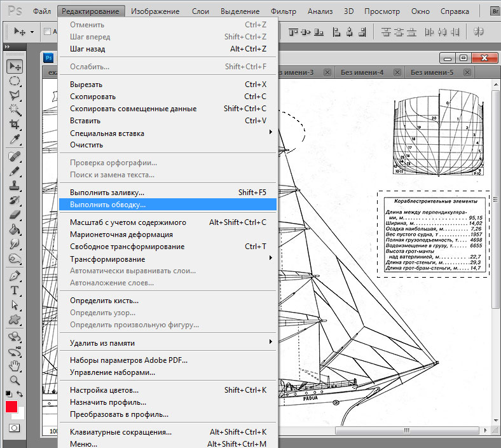Viewport: 501px width, 448px height.
Task: Open the Move tool preset picker dropdown
Action: pos(31,31)
